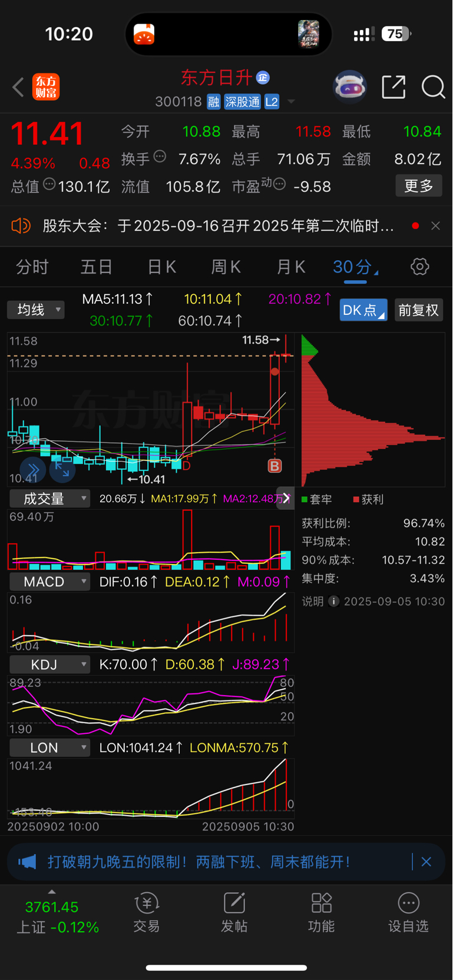Switch to the 月K tab
Image resolution: width=453 pixels, height=980 pixels.
(x=290, y=267)
